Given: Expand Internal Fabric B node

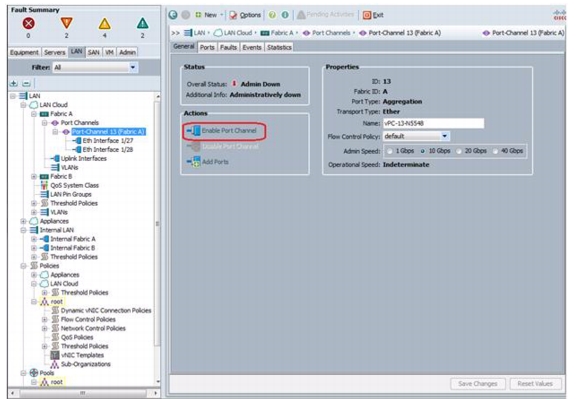Looking at the screenshot, I should click(34, 248).
